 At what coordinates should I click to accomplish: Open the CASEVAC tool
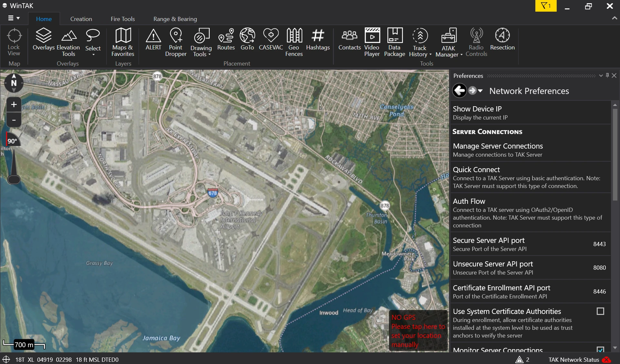[x=271, y=39]
